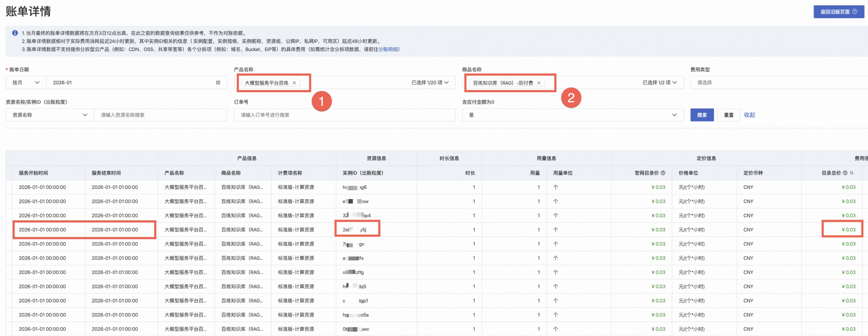Open the 含应付金额为0 dropdown showing 是
The height and width of the screenshot is (336, 868).
point(572,115)
